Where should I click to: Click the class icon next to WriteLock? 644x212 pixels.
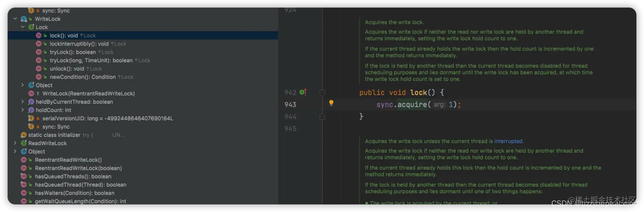tap(24, 19)
